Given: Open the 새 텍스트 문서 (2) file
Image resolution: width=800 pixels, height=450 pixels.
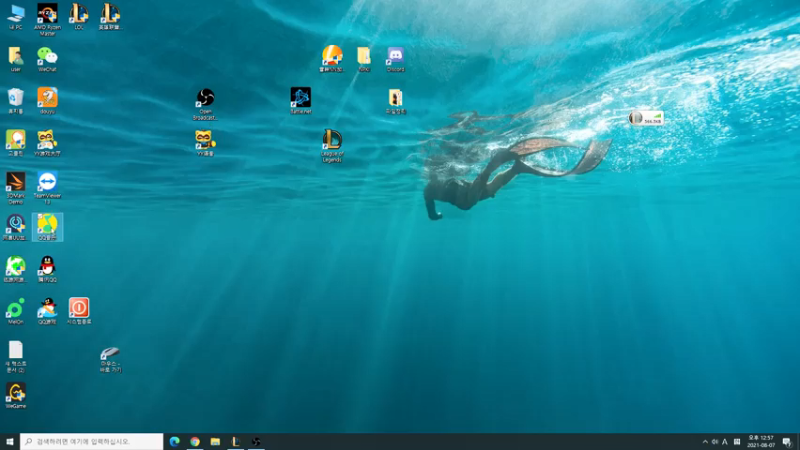Looking at the screenshot, I should 16,357.
